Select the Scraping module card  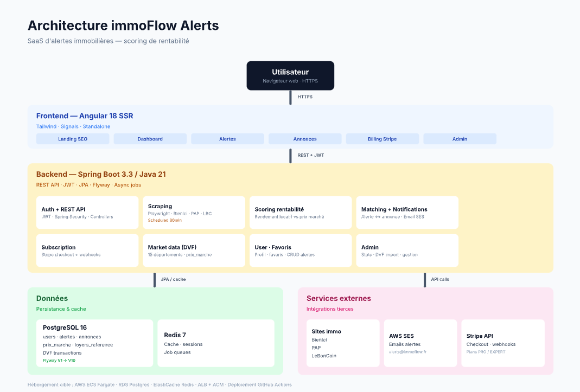[194, 213]
